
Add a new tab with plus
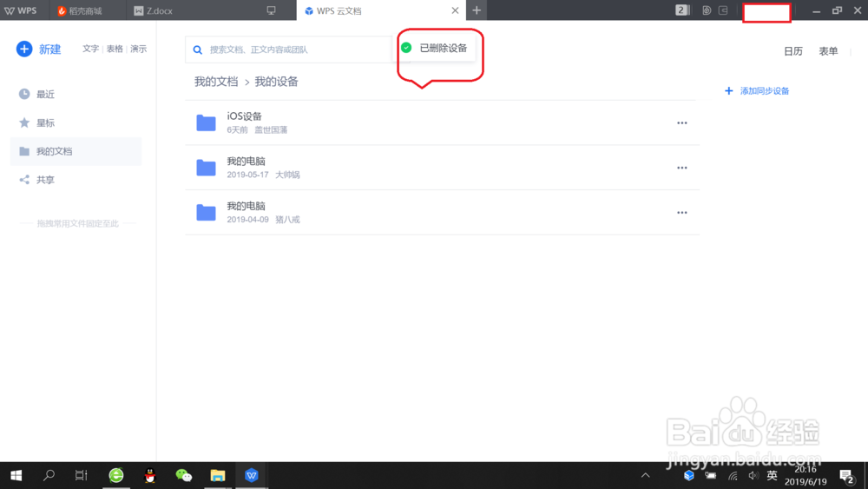[x=477, y=10]
